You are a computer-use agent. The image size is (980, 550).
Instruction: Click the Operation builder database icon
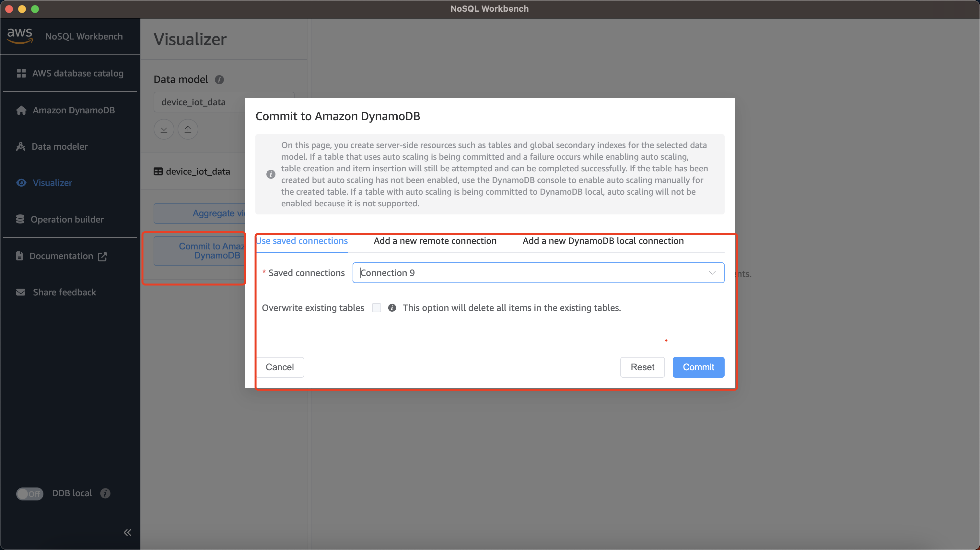[x=20, y=219]
